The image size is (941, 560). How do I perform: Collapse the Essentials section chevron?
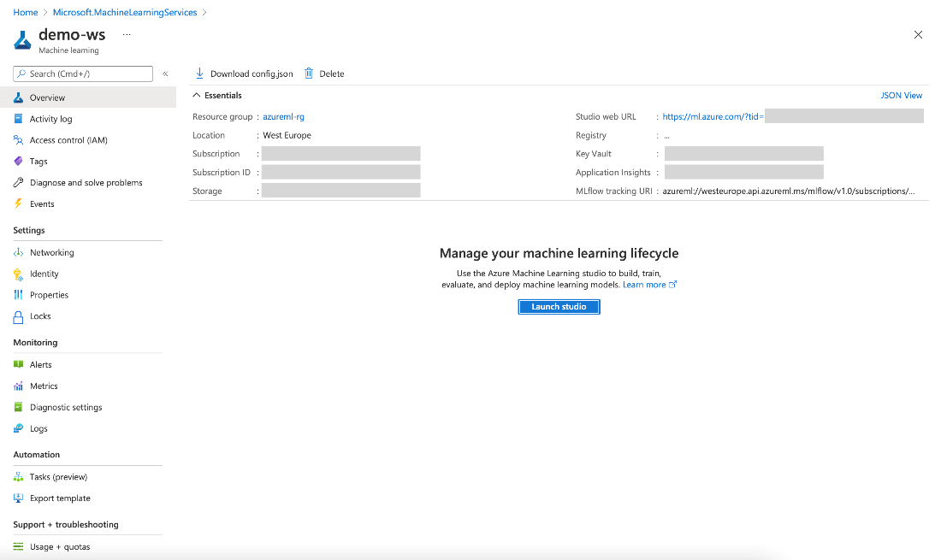tap(196, 96)
